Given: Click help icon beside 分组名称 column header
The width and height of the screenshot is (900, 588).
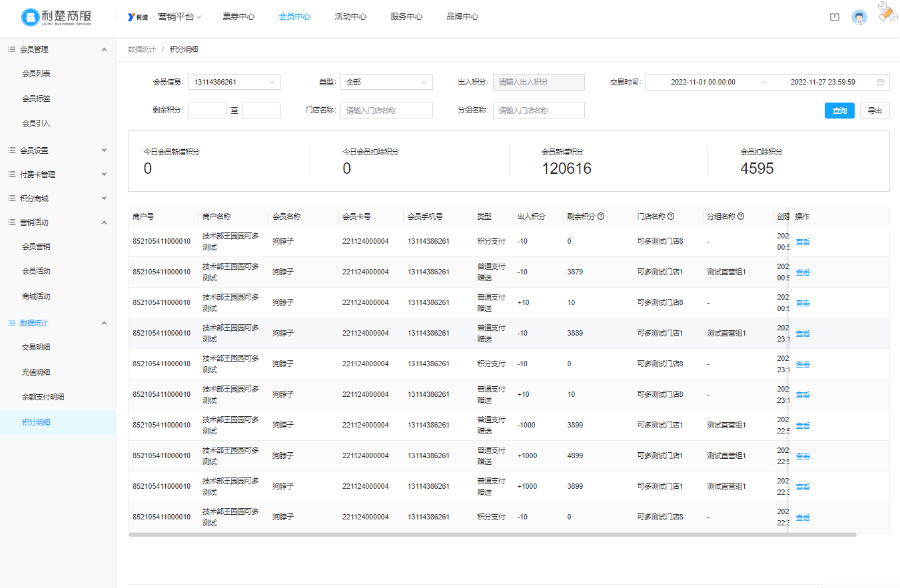Looking at the screenshot, I should [x=741, y=216].
